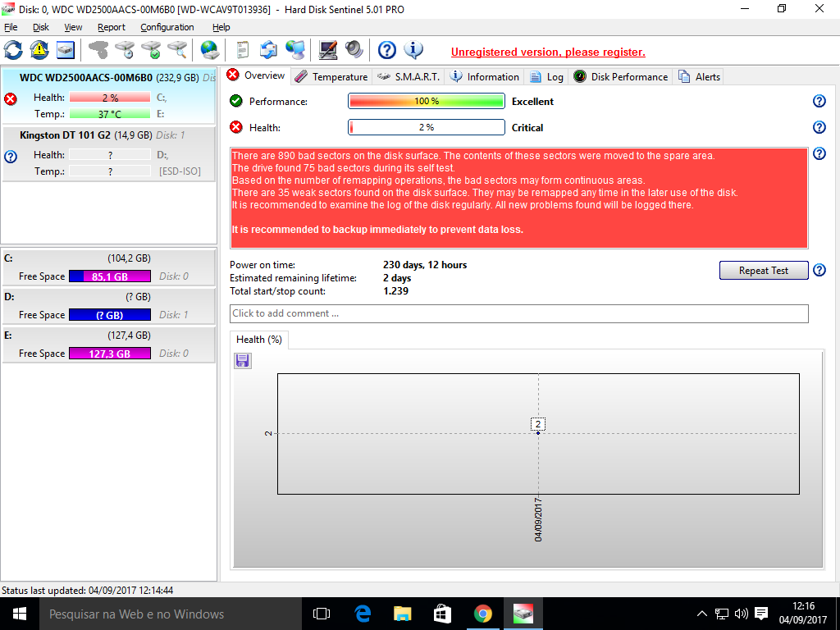
Task: Switch to the Alerts tab
Action: 699,76
